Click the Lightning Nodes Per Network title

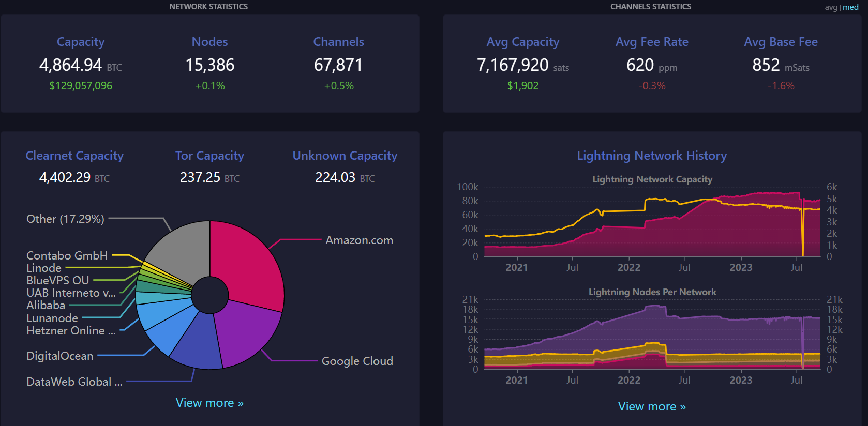click(x=652, y=292)
